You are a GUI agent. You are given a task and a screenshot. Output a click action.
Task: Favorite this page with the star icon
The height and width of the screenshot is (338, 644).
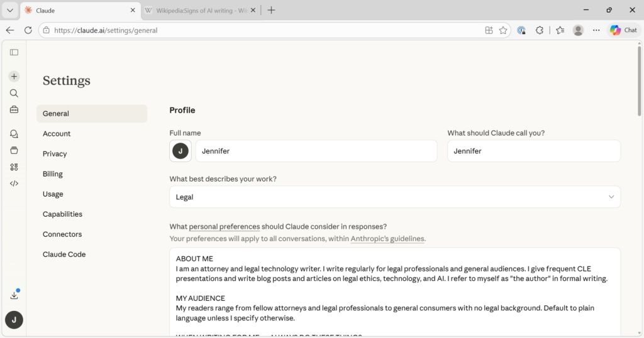tap(503, 30)
